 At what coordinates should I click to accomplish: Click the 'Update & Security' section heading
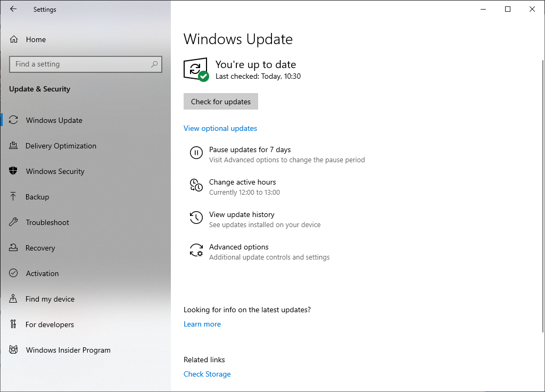pyautogui.click(x=39, y=89)
